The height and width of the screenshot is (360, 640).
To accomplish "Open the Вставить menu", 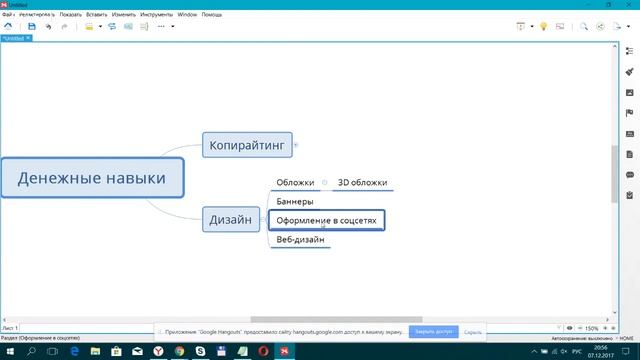I will pyautogui.click(x=97, y=15).
